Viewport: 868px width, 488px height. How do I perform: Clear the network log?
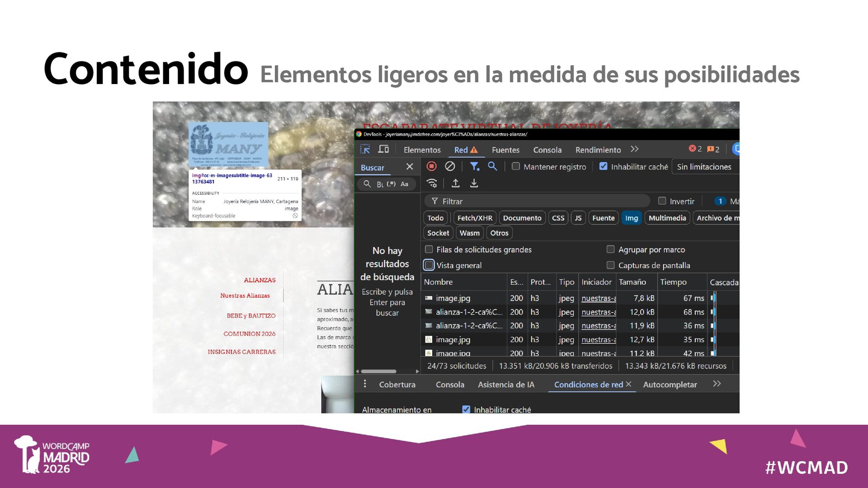click(x=450, y=166)
